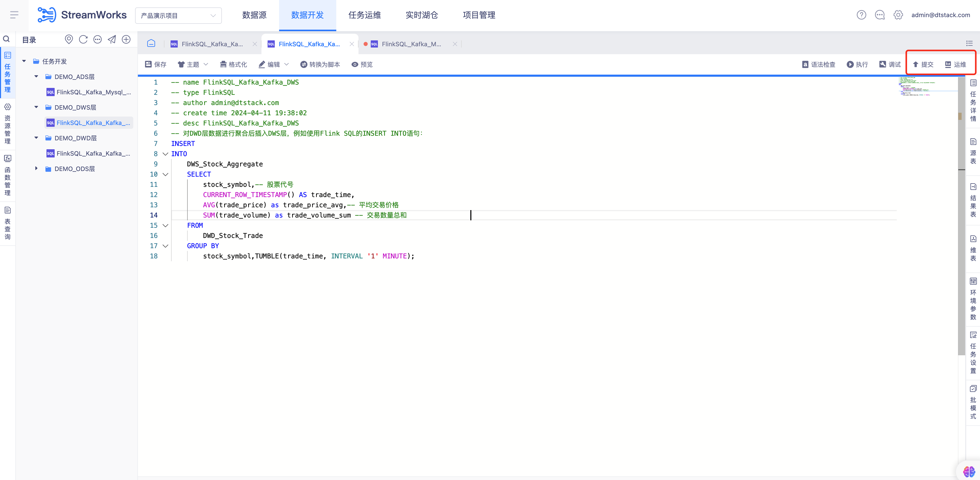Collapse the DEMO_ADS层 folder
The image size is (980, 480).
point(36,76)
